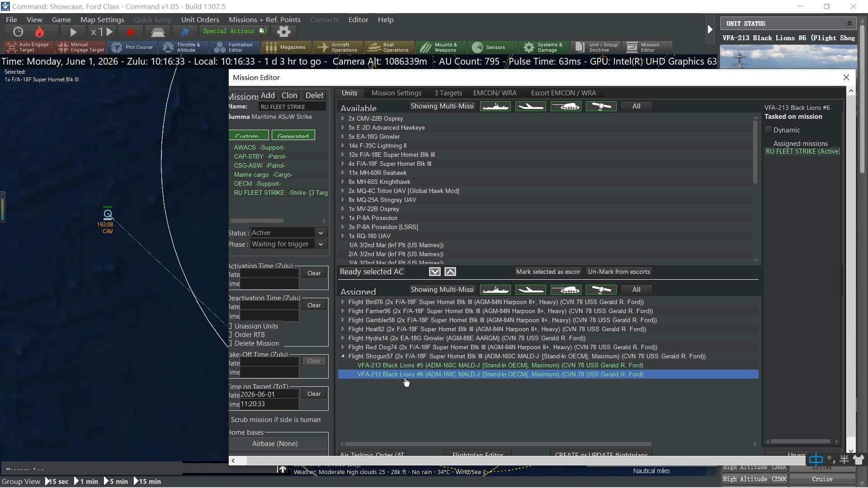868x488 pixels.
Task: Clear the Time on Target
Action: point(314,394)
